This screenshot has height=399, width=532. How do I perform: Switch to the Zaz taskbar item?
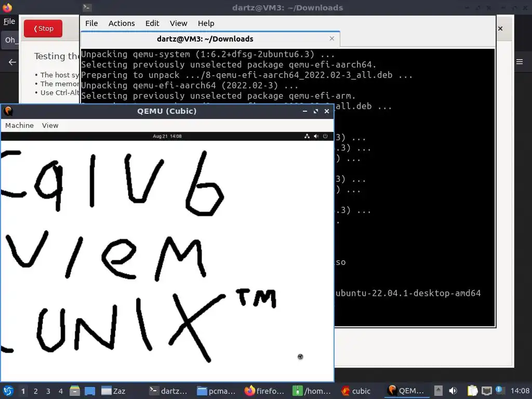pyautogui.click(x=114, y=391)
